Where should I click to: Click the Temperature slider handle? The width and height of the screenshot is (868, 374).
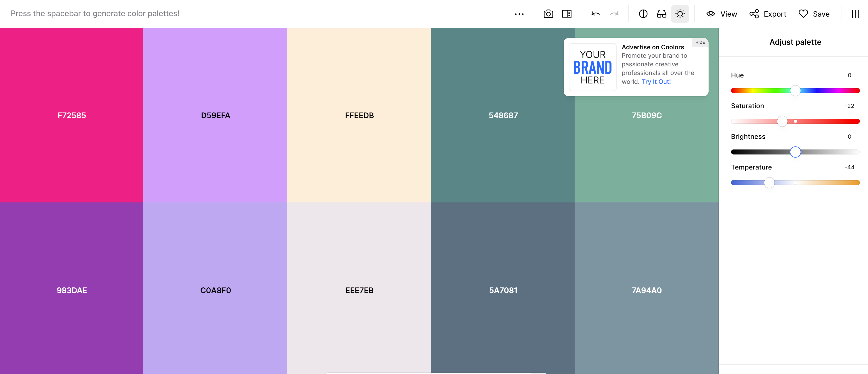tap(769, 182)
